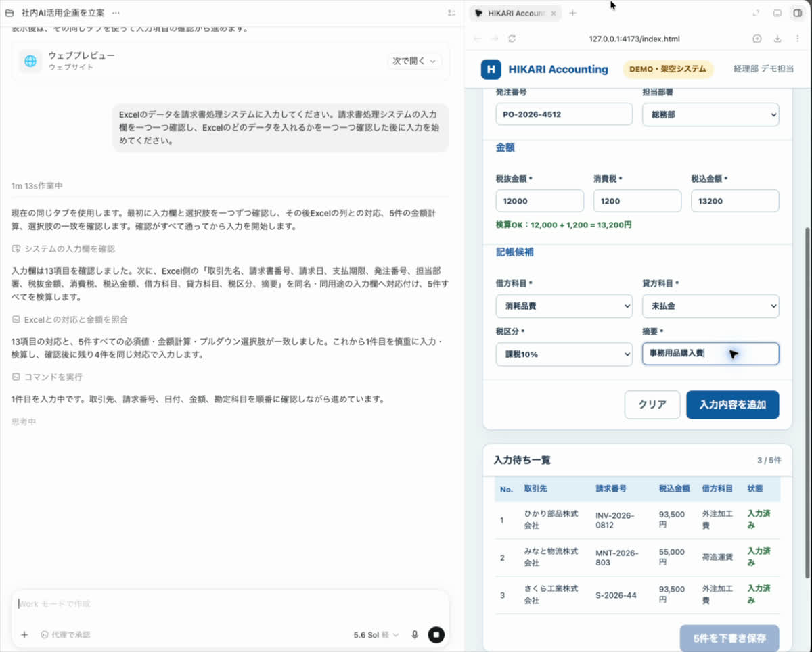The width and height of the screenshot is (812, 652).
Task: Open the 代理で承認 option in composer
Action: point(65,634)
